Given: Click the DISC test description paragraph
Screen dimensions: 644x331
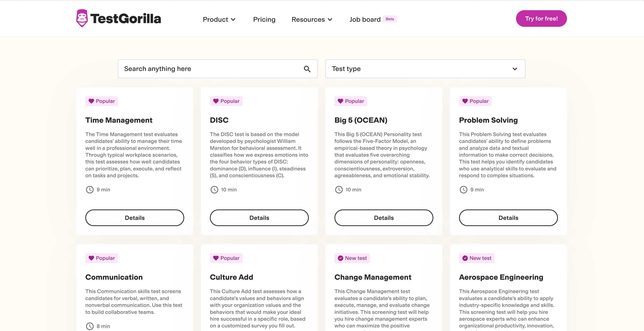Looking at the screenshot, I should pyautogui.click(x=259, y=155).
